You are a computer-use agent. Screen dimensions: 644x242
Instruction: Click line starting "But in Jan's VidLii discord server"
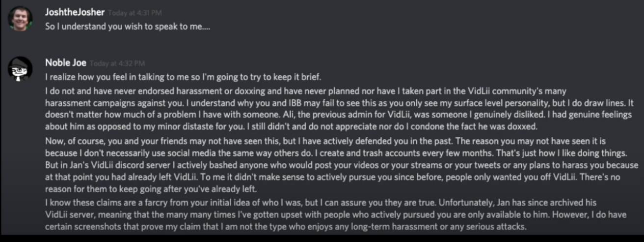(x=340, y=165)
